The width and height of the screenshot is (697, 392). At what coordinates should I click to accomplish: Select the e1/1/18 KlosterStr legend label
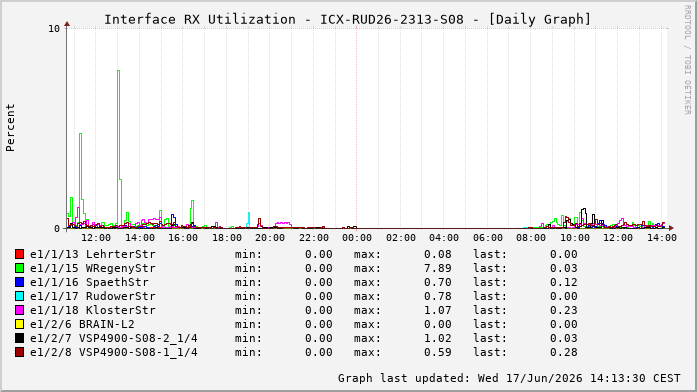coord(93,310)
